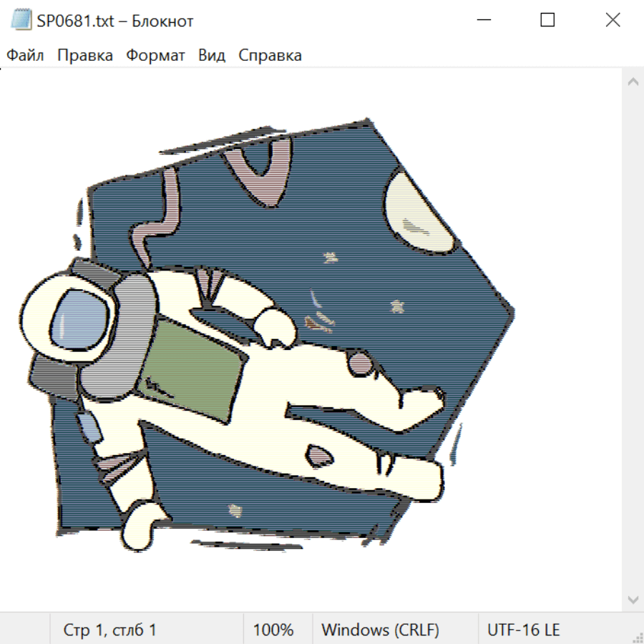Click the 100% zoom indicator

273,630
